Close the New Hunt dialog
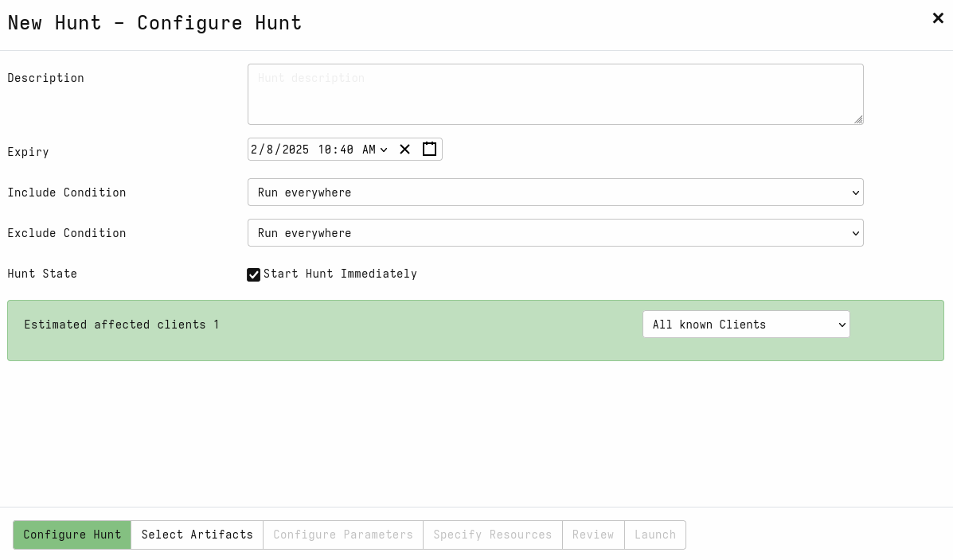The image size is (953, 560). 938,18
